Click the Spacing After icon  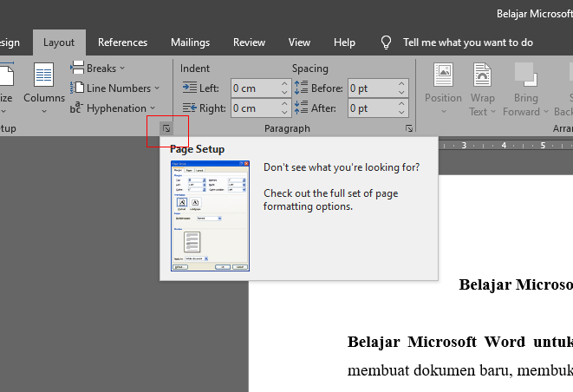pyautogui.click(x=301, y=108)
